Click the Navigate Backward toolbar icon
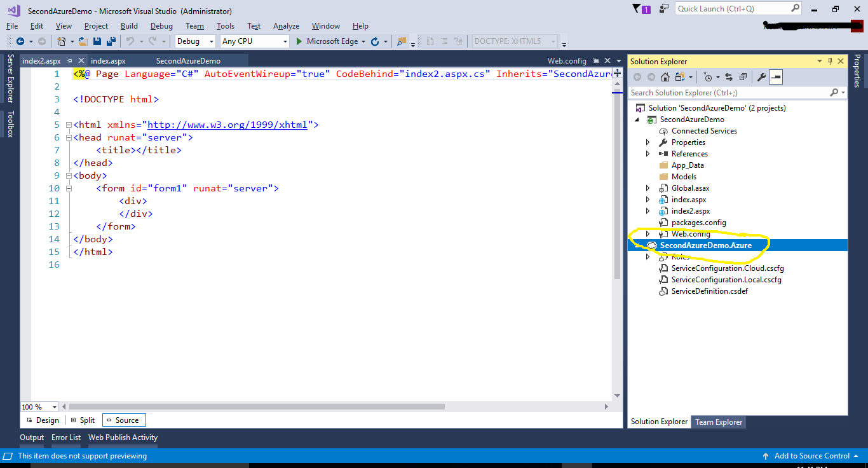The height and width of the screenshot is (468, 868). [20, 41]
